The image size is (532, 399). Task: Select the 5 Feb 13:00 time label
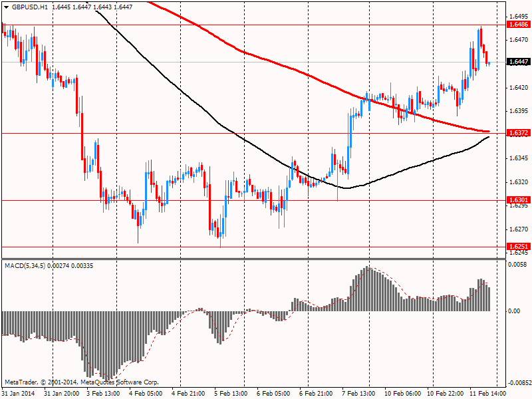click(x=231, y=394)
